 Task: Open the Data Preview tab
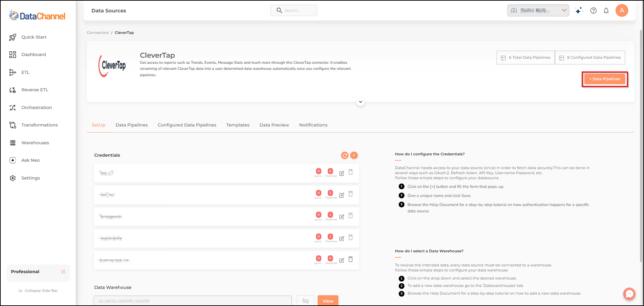(x=274, y=125)
